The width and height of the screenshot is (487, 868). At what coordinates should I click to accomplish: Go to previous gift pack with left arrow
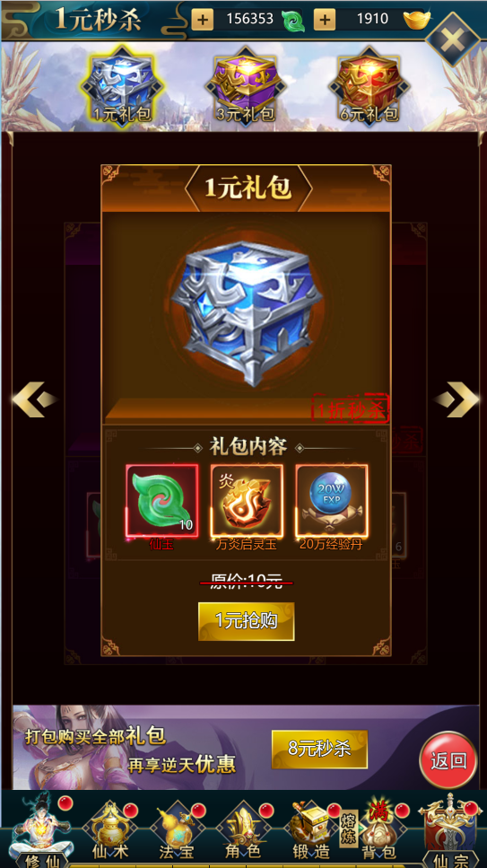pos(35,399)
